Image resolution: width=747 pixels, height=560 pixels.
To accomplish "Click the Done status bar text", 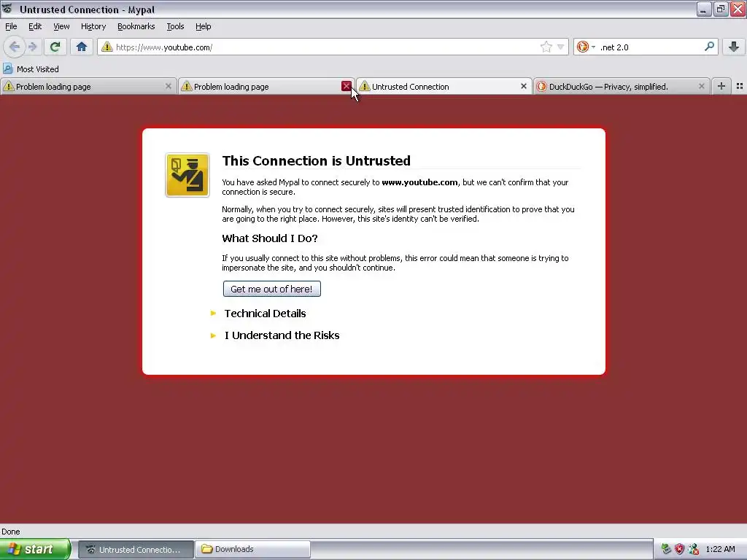I will point(10,532).
